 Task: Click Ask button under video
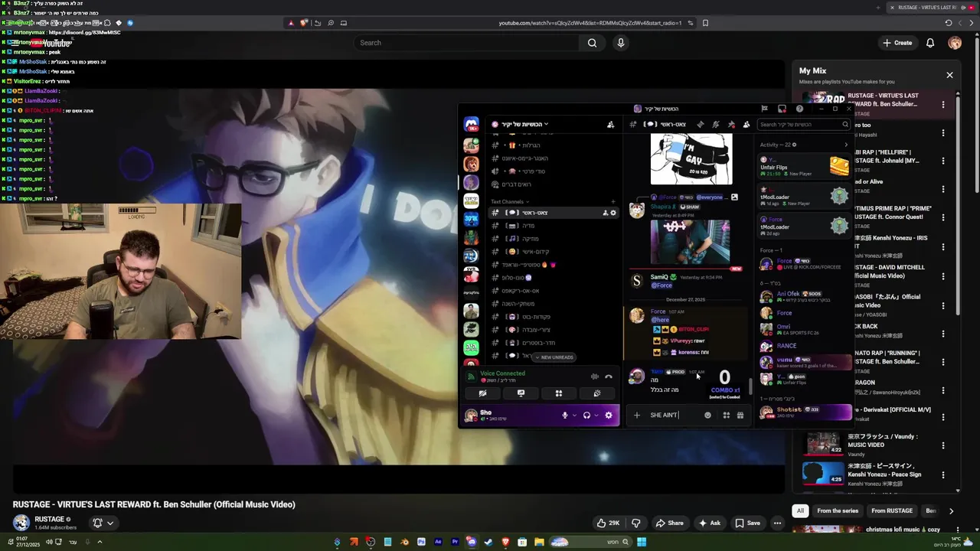pos(709,523)
